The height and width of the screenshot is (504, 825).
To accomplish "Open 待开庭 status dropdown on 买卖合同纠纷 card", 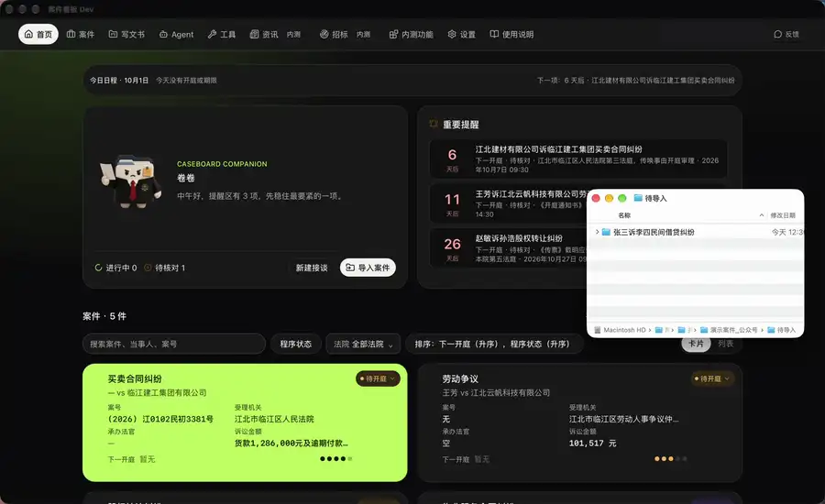I will tap(378, 378).
